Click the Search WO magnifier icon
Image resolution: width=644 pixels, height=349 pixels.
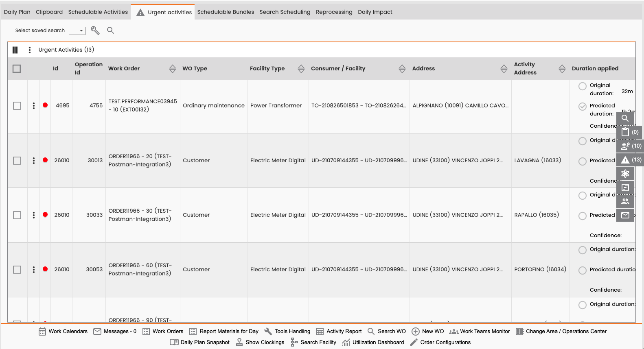point(371,332)
